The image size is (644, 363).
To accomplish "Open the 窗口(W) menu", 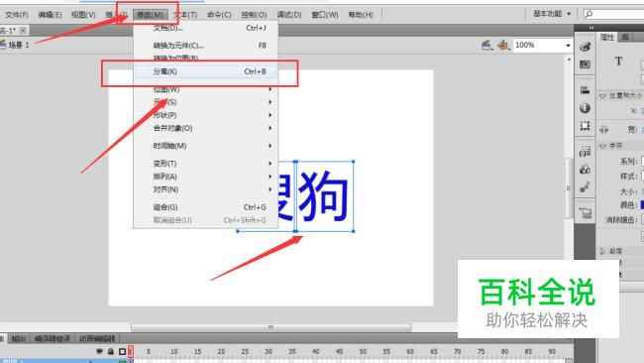I will point(324,15).
